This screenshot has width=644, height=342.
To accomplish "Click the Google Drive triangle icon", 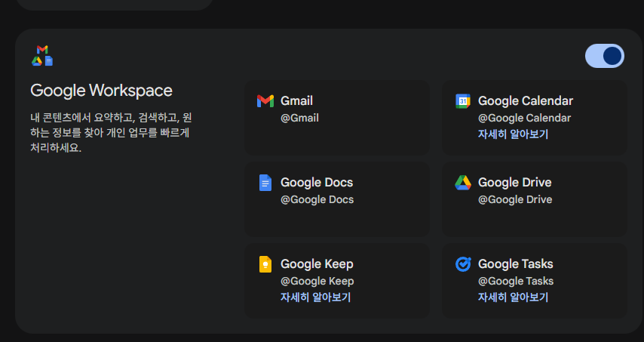I will pos(463,183).
